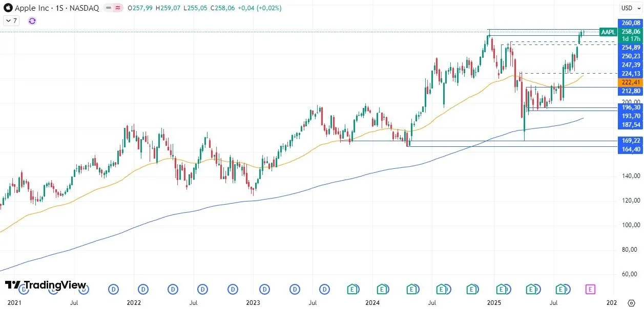Click the blue 260,08 level on the price scale
The height and width of the screenshot is (309, 644).
[x=630, y=23]
